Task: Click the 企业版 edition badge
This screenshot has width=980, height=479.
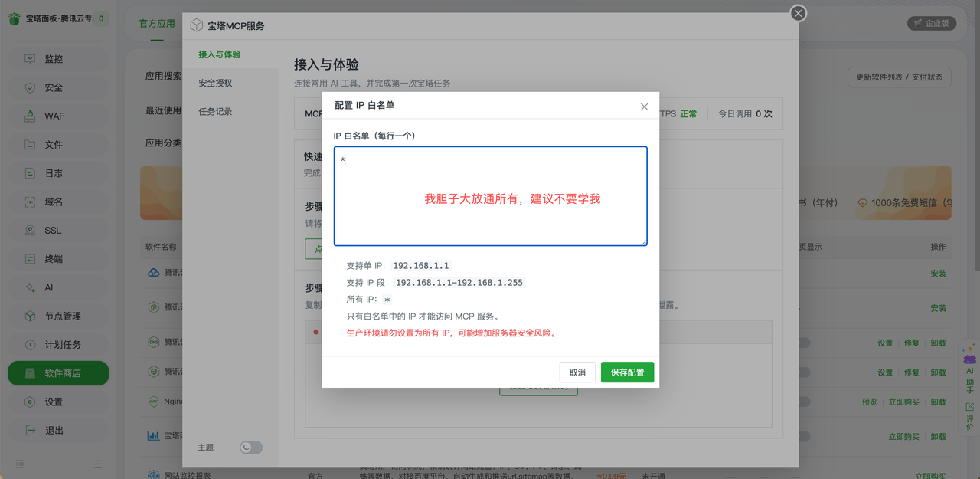Action: click(x=932, y=23)
